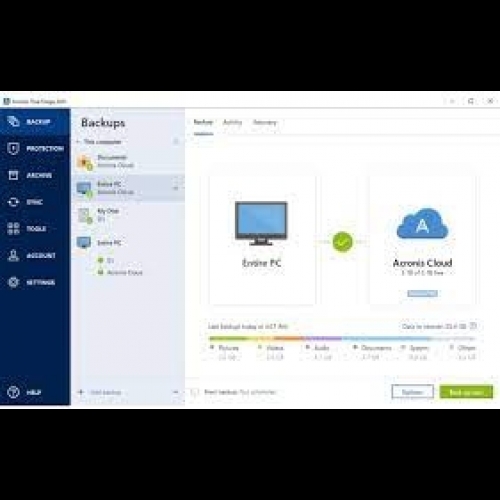Click the Acronis Cloud destination icon
The image size is (500, 500).
(x=422, y=223)
